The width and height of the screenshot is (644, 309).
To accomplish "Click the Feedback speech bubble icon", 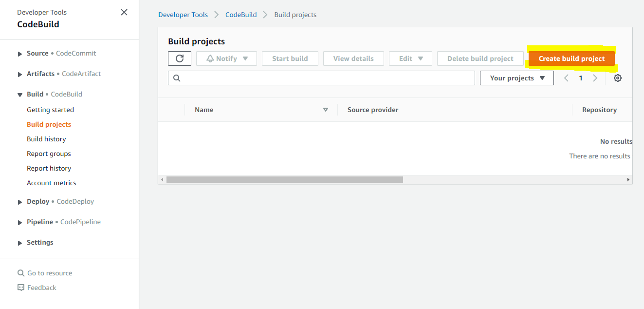I will pos(21,288).
